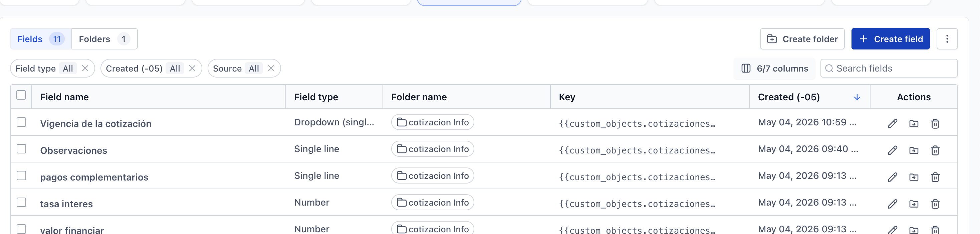This screenshot has height=234, width=980.
Task: Move pagos complementarios to a folder
Action: tap(914, 177)
